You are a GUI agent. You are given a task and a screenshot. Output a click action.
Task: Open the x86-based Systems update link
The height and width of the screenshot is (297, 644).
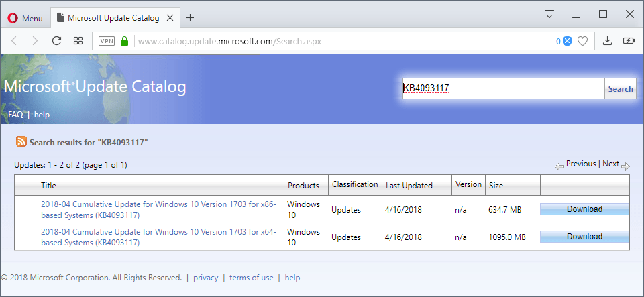[158, 210]
